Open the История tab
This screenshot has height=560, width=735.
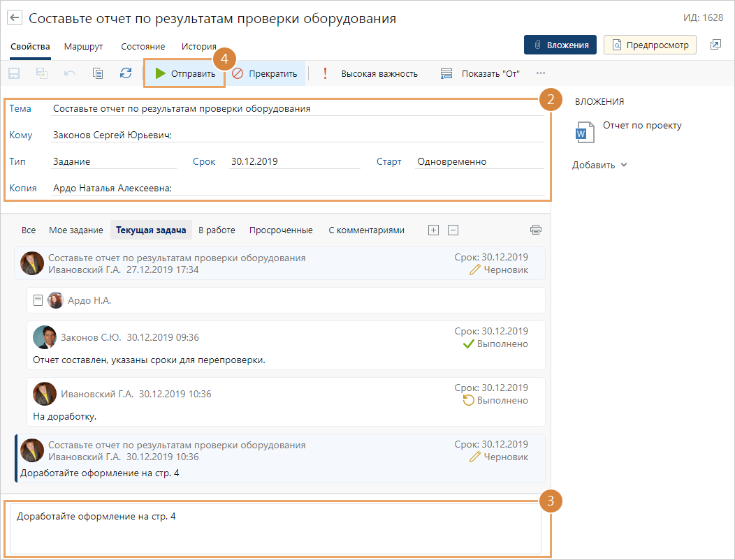click(x=199, y=47)
